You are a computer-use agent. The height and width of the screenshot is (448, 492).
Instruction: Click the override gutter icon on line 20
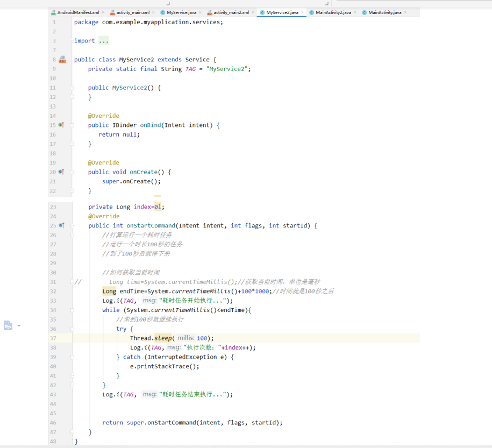[61, 172]
